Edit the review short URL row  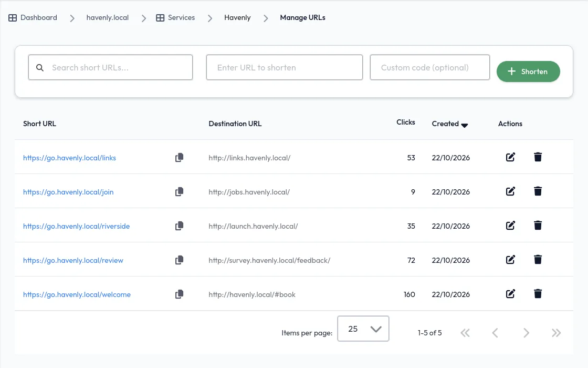510,260
